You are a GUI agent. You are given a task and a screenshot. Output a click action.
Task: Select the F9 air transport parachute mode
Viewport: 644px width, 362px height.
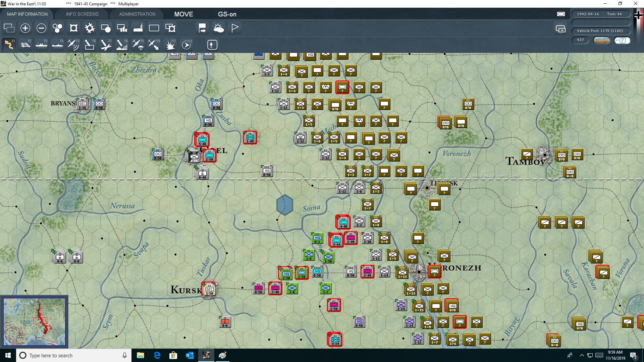coord(138,45)
